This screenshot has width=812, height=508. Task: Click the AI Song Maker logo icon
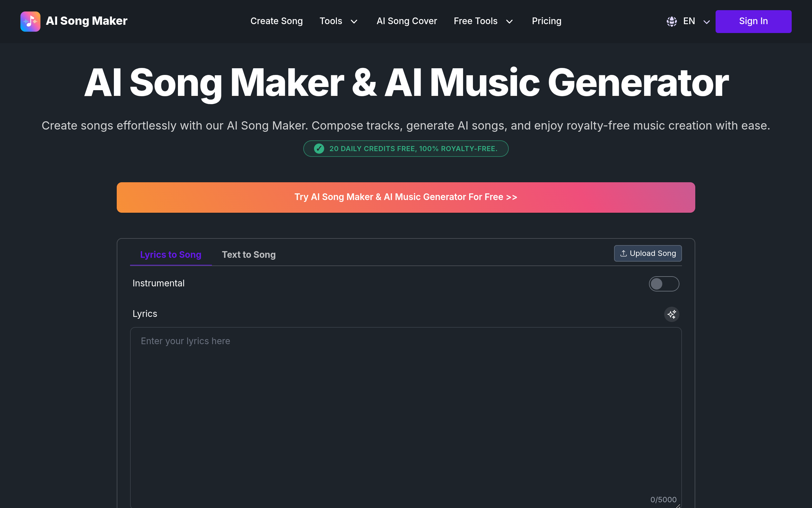[30, 21]
